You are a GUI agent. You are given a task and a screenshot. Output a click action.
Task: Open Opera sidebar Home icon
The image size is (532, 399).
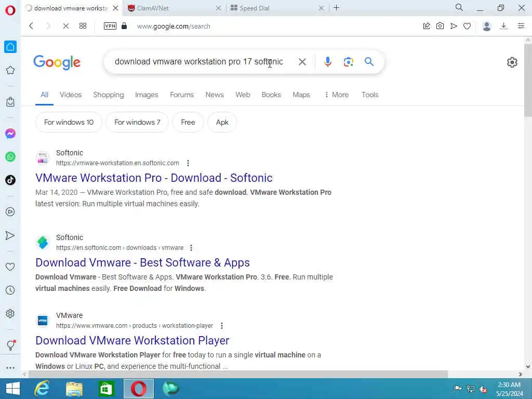pos(10,47)
